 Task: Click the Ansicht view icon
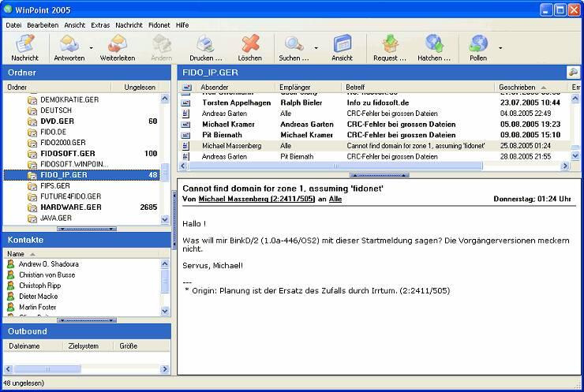click(x=342, y=43)
